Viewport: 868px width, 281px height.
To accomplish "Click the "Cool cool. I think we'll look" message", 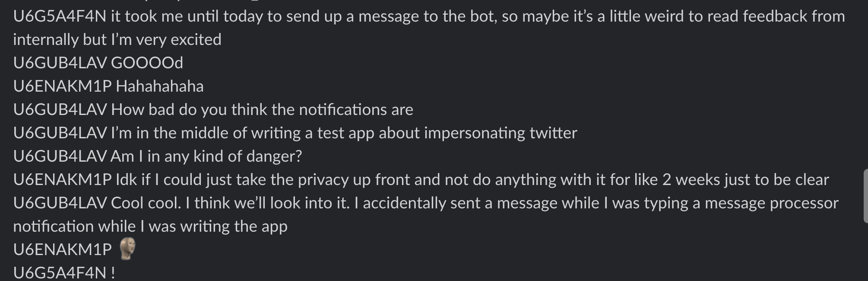I will point(475,203).
